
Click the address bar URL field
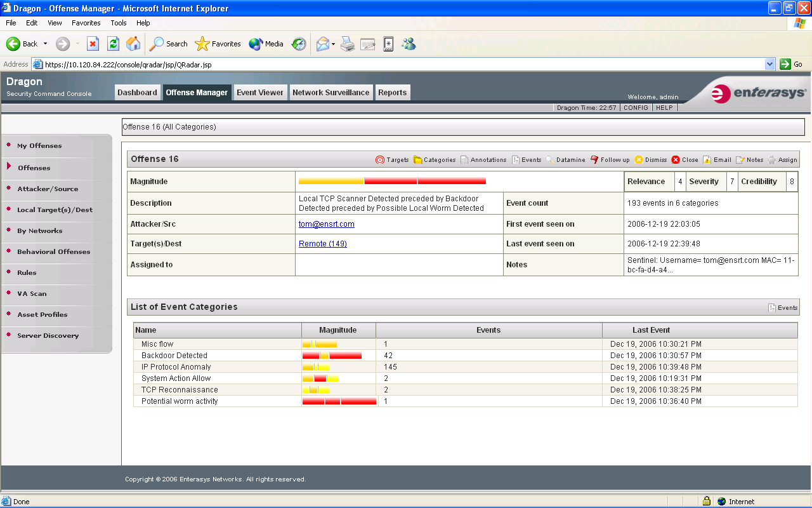(x=398, y=64)
